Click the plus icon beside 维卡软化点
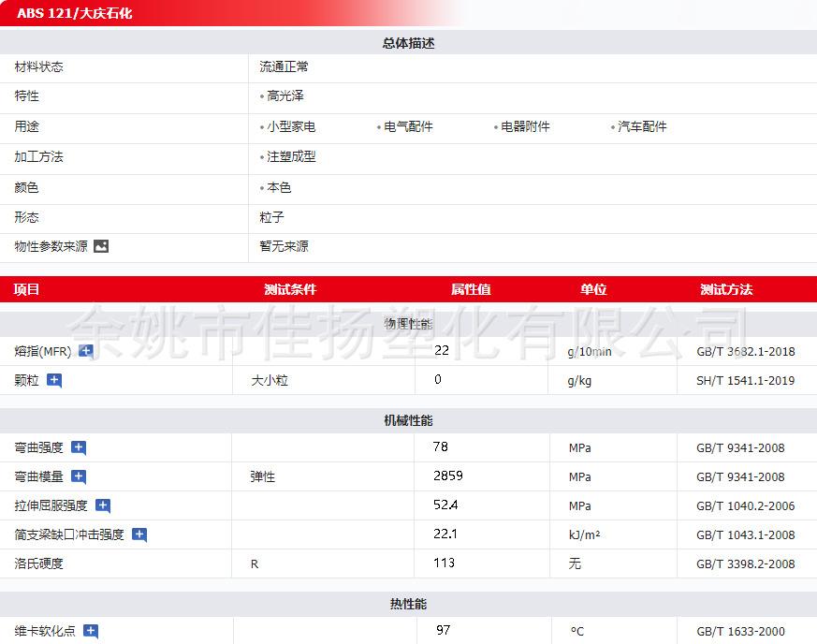817x644 pixels. (x=91, y=631)
